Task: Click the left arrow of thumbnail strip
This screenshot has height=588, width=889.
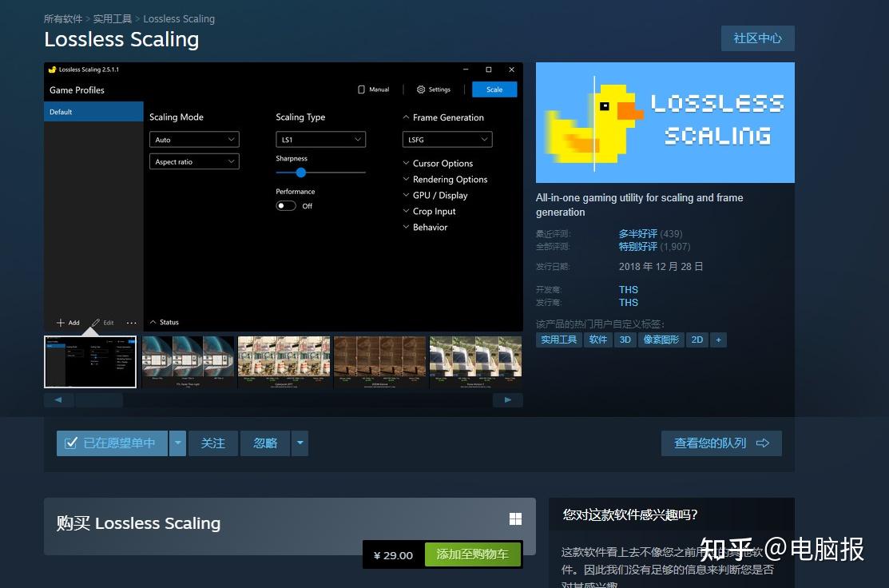Action: point(58,399)
